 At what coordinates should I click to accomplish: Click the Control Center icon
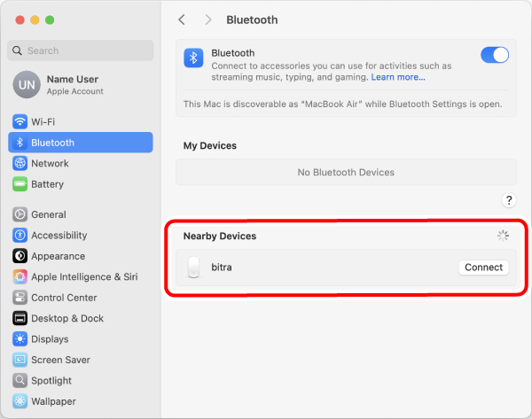click(x=20, y=298)
